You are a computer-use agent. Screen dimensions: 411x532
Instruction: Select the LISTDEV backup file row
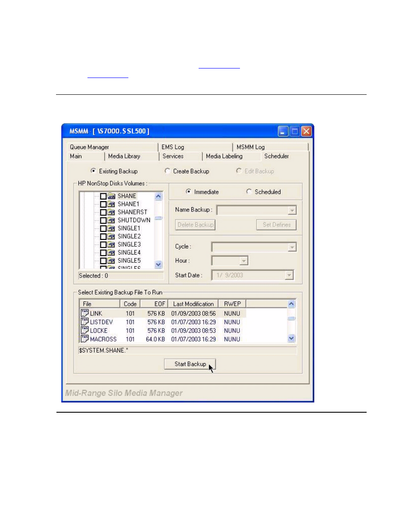163,322
